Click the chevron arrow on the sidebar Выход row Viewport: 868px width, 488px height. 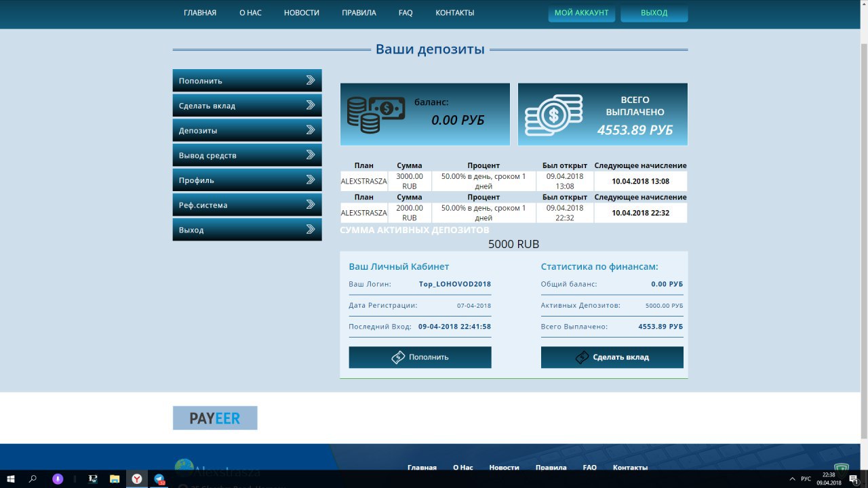pyautogui.click(x=311, y=229)
